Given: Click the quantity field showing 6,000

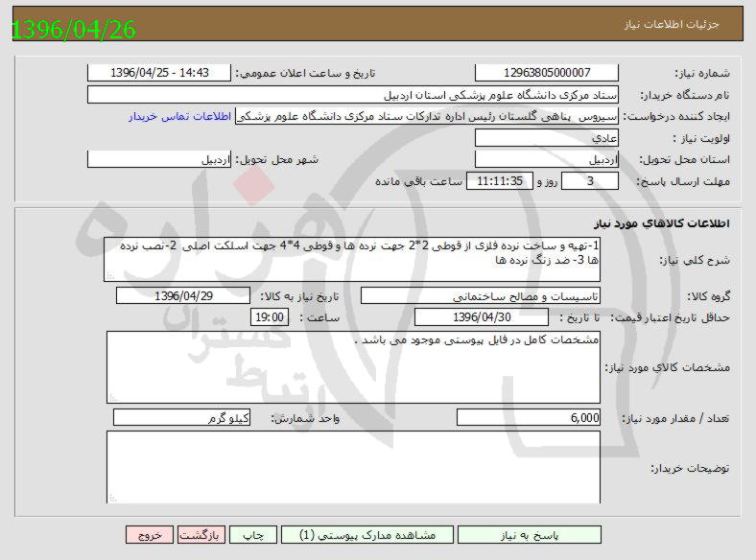Looking at the screenshot, I should (529, 417).
